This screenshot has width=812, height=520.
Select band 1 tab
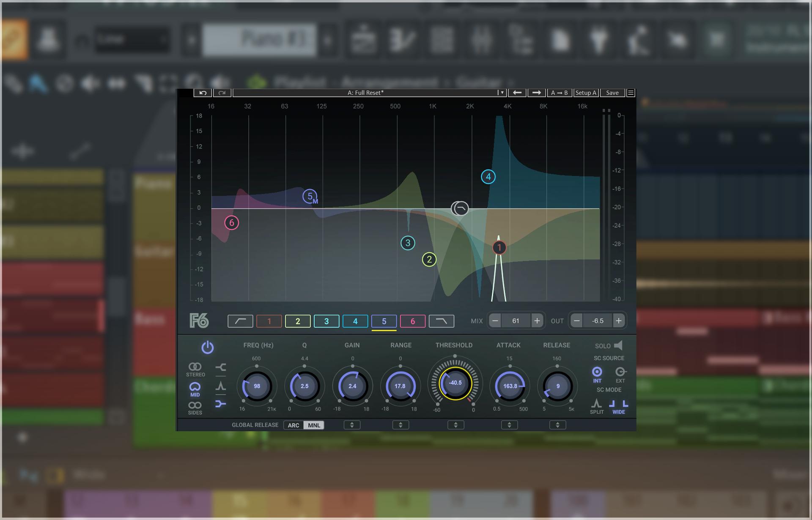[269, 321]
